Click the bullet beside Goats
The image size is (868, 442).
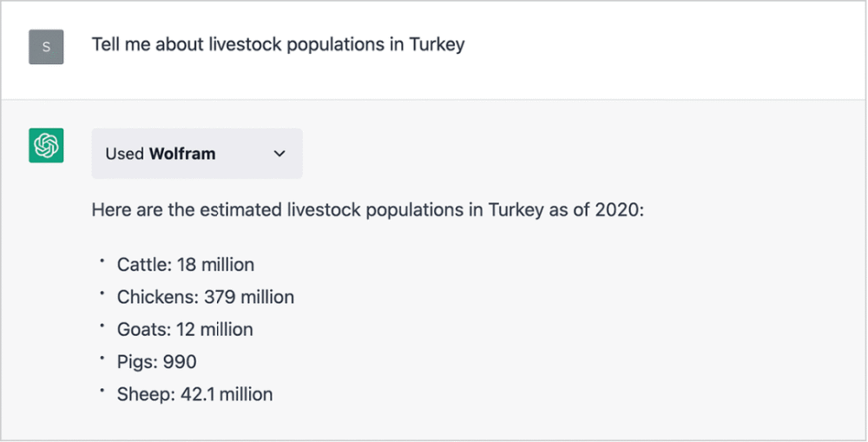(x=102, y=325)
